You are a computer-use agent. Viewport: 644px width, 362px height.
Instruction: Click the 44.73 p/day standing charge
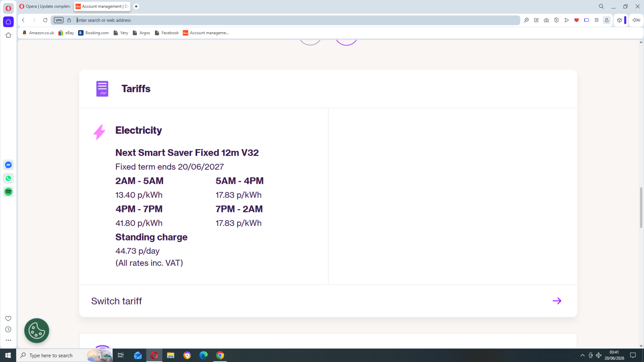(137, 251)
